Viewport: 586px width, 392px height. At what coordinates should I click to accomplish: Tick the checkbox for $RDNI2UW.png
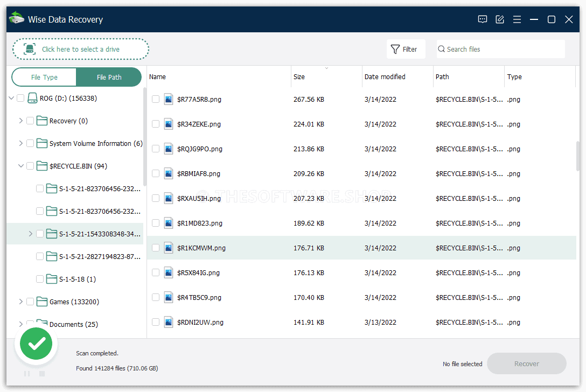coord(156,322)
